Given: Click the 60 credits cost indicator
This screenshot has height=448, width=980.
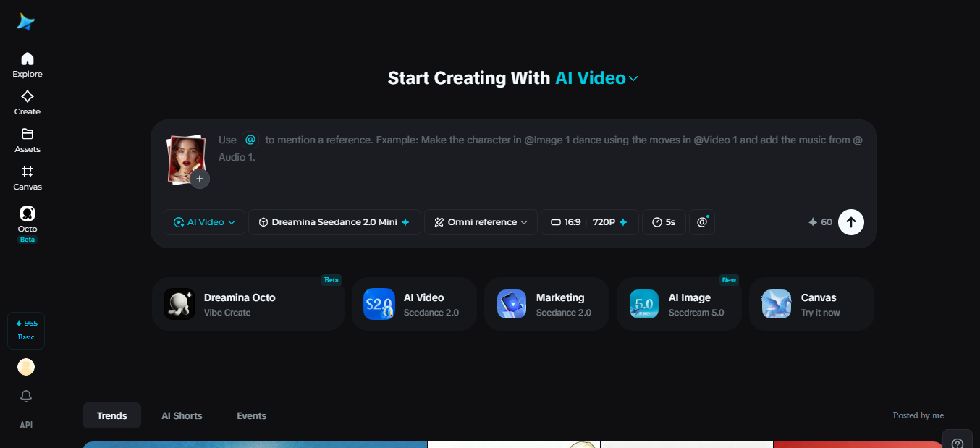Looking at the screenshot, I should pyautogui.click(x=820, y=222).
